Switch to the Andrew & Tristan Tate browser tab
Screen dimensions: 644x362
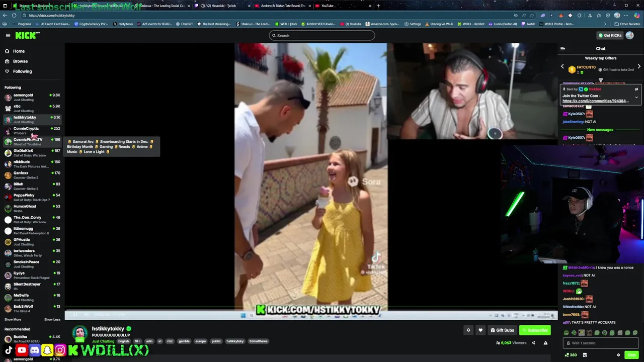point(282,6)
